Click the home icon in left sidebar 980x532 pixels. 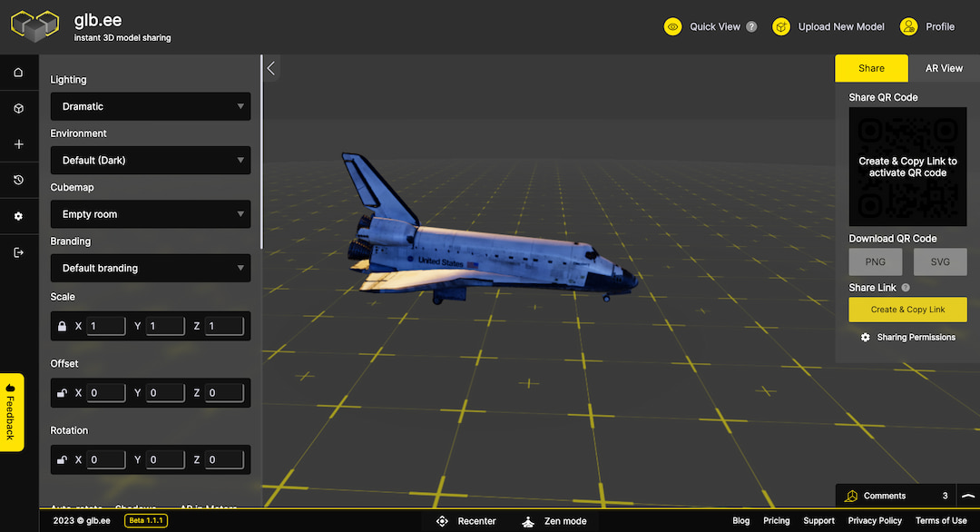[18, 73]
